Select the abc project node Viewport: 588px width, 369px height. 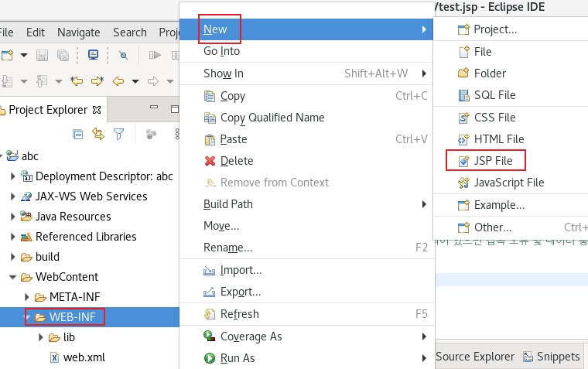click(29, 156)
